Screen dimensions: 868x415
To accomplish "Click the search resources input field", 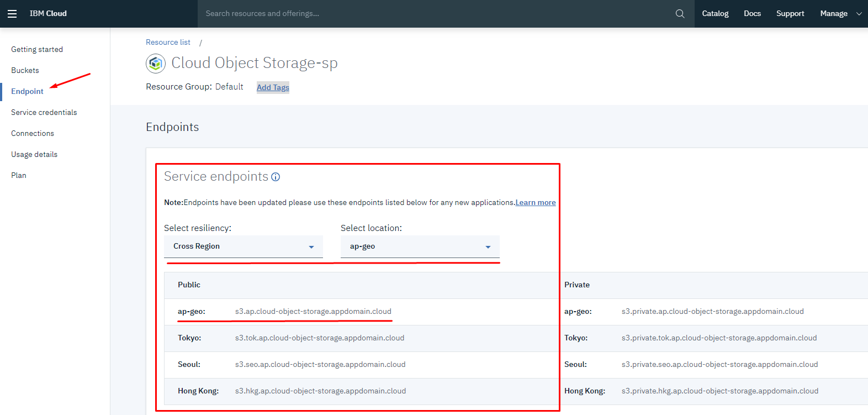I will pyautogui.click(x=431, y=14).
